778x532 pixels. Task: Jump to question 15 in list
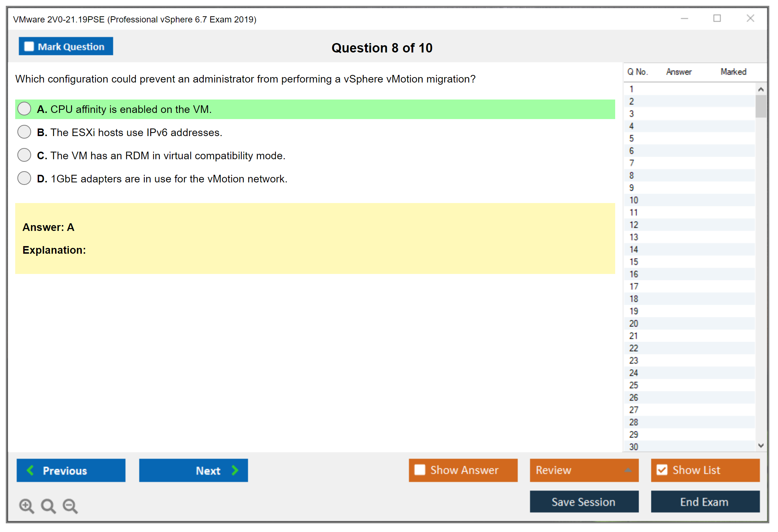tap(634, 262)
